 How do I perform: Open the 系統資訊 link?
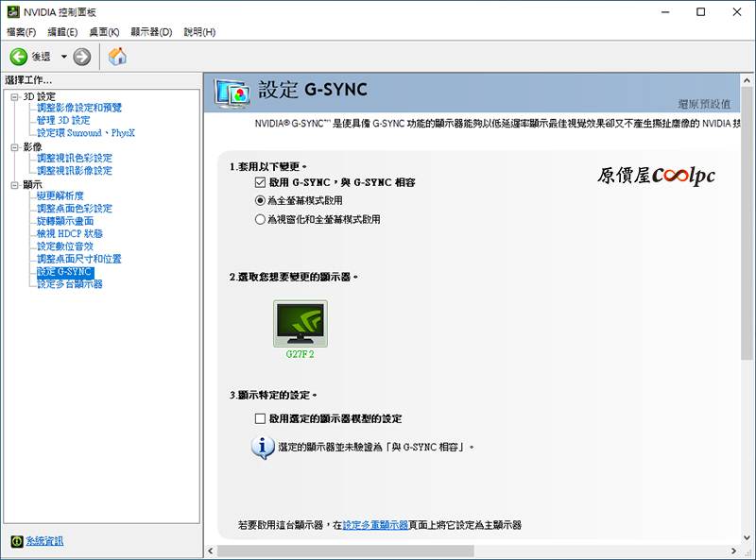[x=44, y=541]
